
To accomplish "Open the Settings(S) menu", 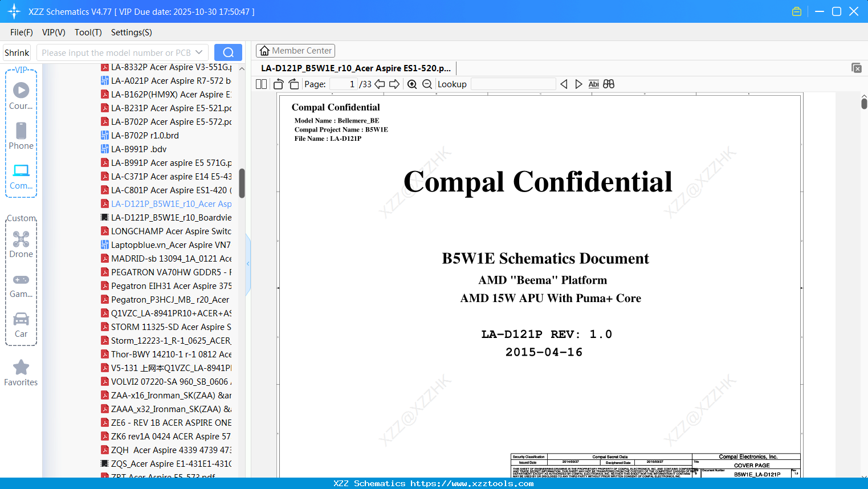I will pyautogui.click(x=132, y=32).
